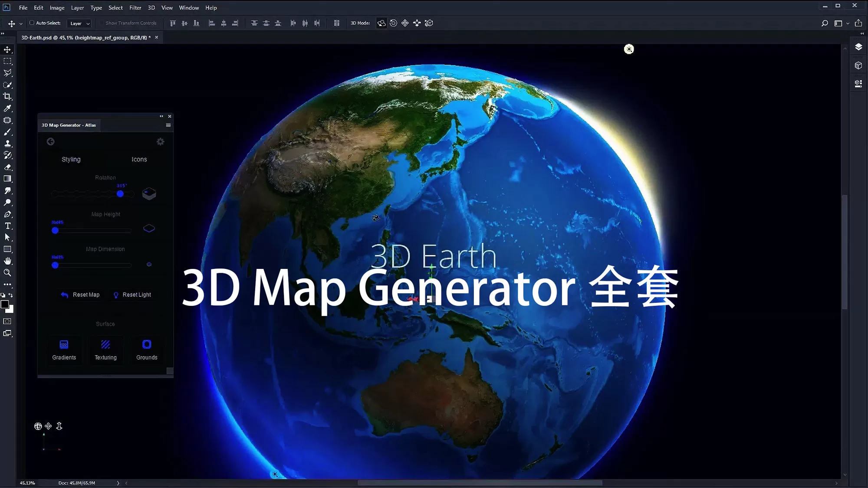The height and width of the screenshot is (488, 868).
Task: Click Orbit the 3D Camera mode icon
Action: click(x=381, y=23)
